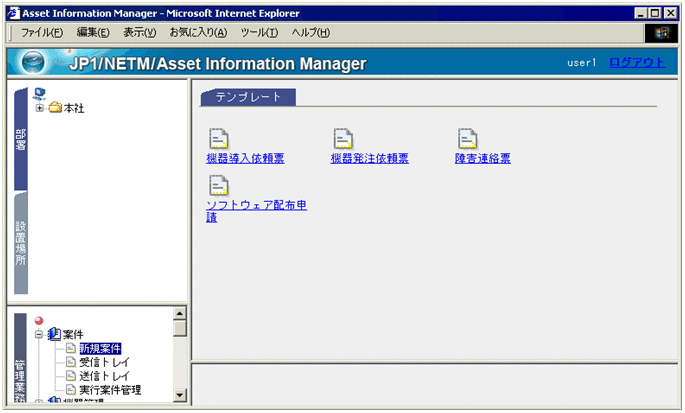Open the 機器導入依頼票 template icon

pos(219,139)
